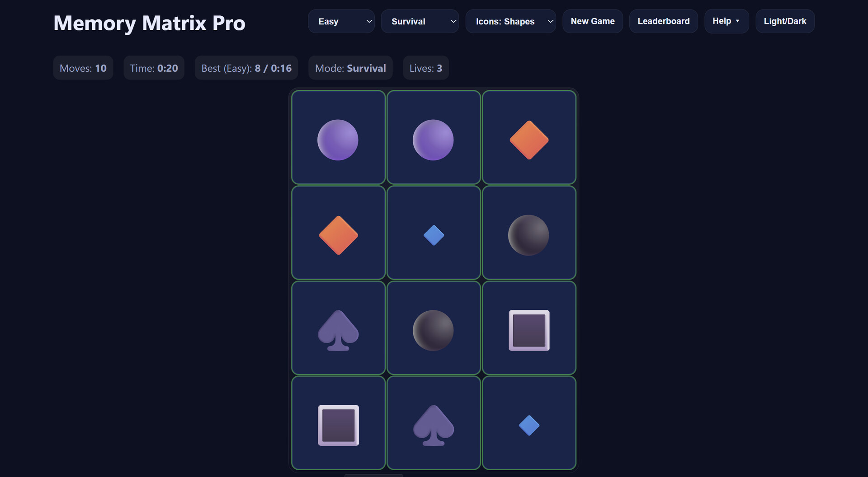Select the purple circle card in the top row center
Image resolution: width=868 pixels, height=477 pixels.
pyautogui.click(x=433, y=137)
